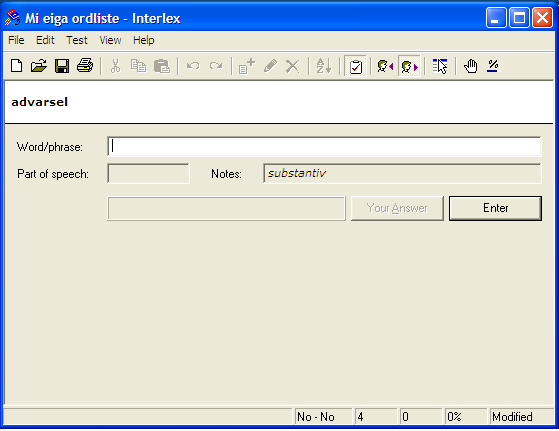Toggle the test mode clipboard checkmark icon
This screenshot has height=431, width=559.
355,66
